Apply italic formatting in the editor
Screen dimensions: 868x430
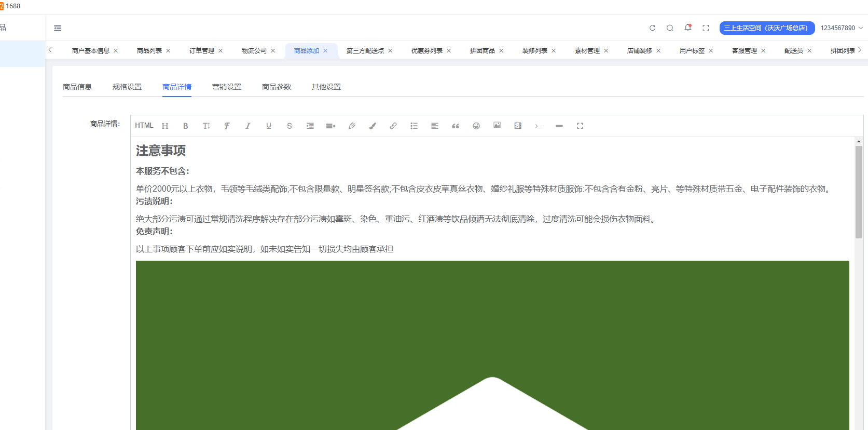coord(247,126)
